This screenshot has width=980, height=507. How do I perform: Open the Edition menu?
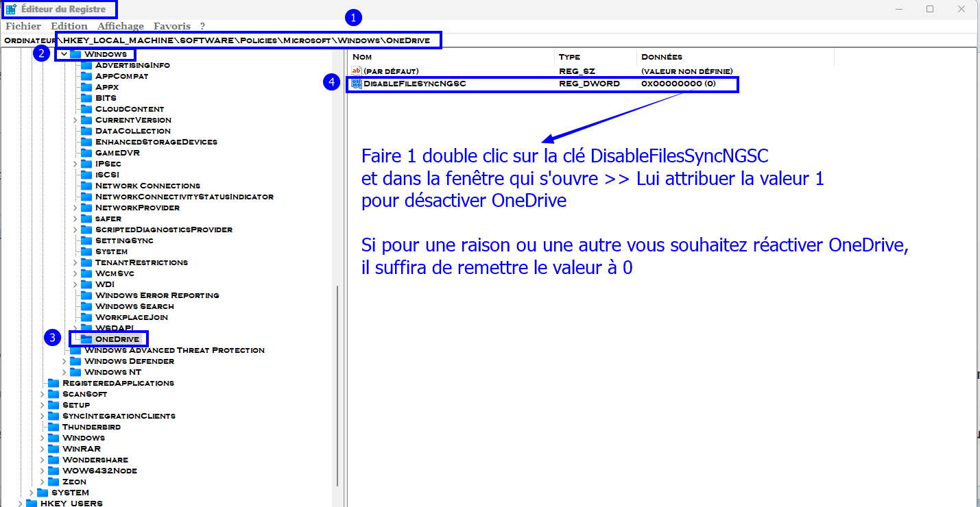click(x=69, y=26)
